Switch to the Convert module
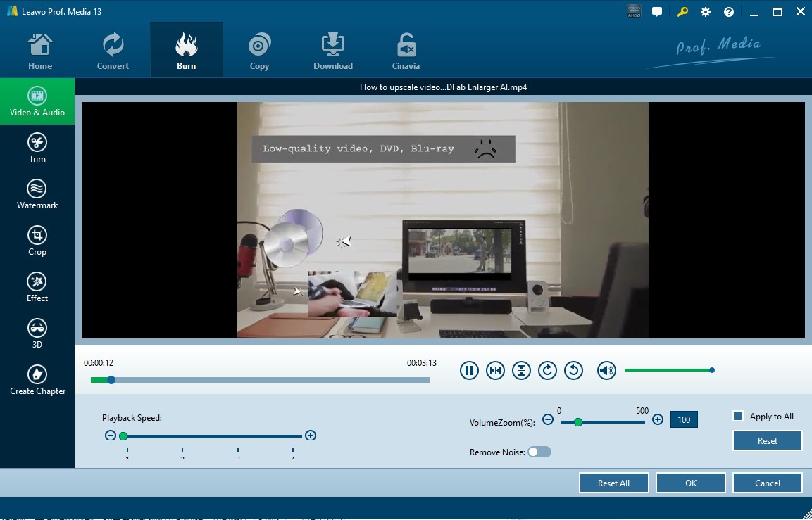Image resolution: width=812 pixels, height=520 pixels. 113,51
